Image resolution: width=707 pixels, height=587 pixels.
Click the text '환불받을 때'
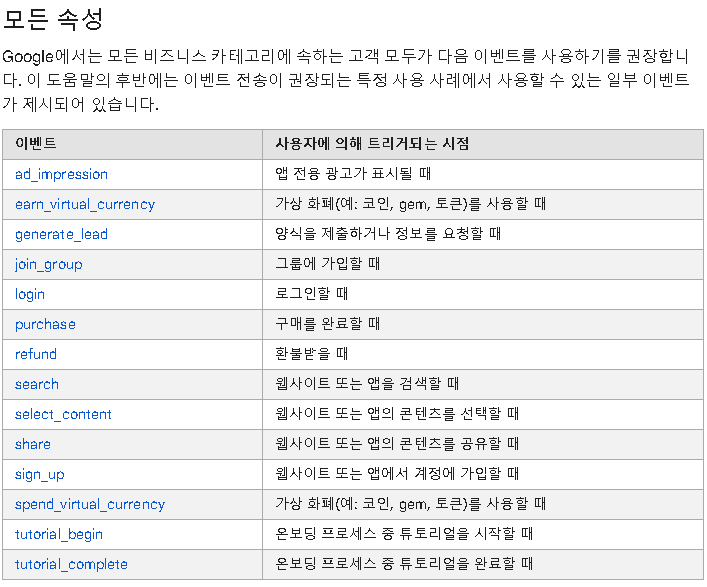(x=312, y=353)
